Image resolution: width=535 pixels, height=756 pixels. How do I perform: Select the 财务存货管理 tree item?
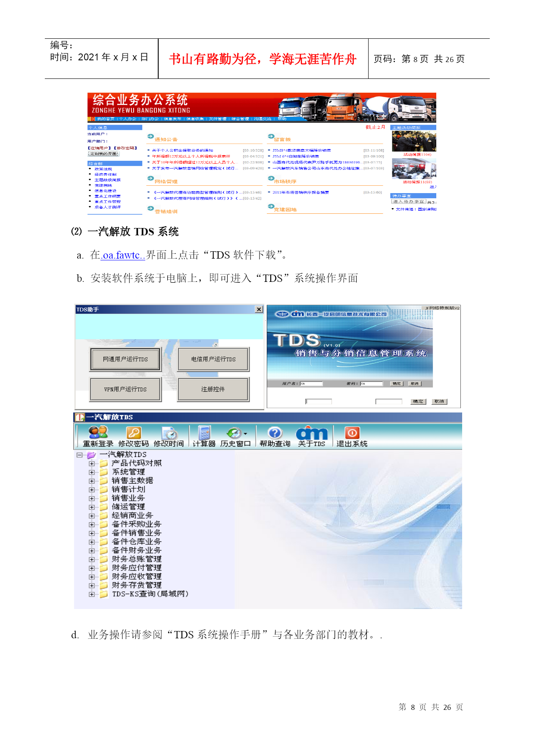coord(136,585)
